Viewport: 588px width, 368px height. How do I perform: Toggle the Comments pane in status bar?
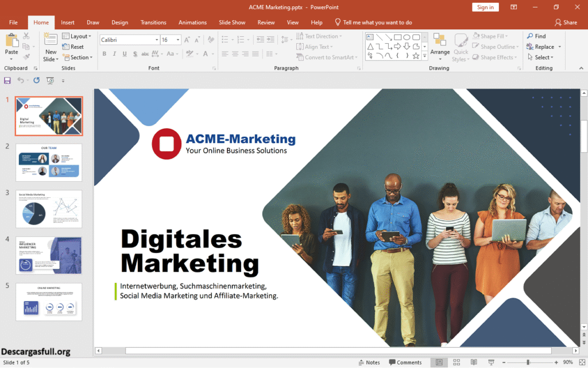click(405, 362)
